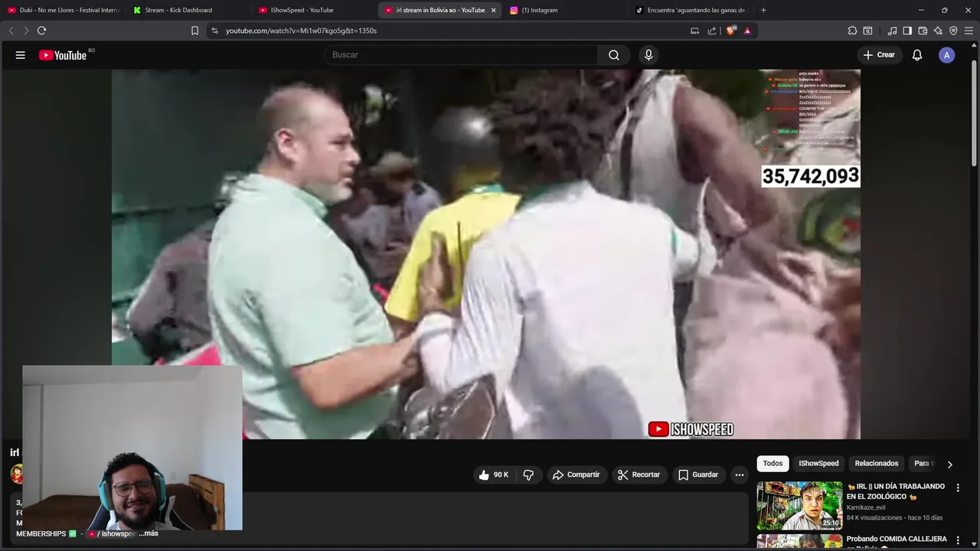The image size is (980, 551).
Task: Dislike the video
Action: 528,474
